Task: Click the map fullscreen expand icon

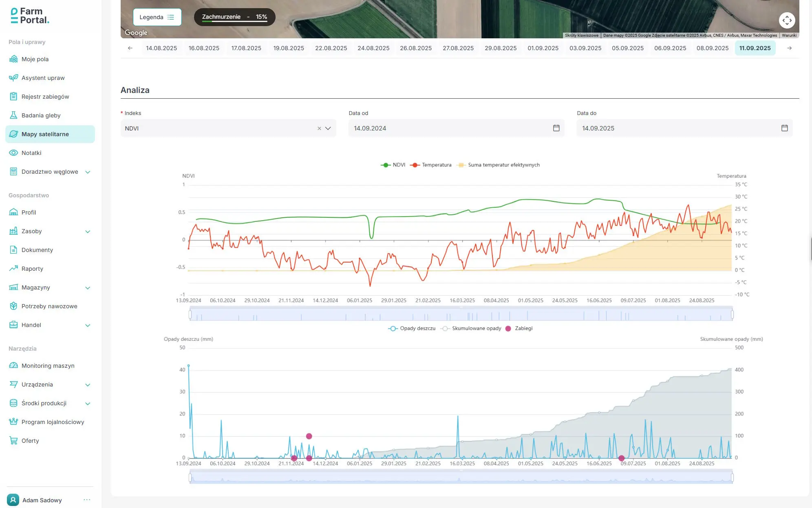Action: (x=787, y=20)
